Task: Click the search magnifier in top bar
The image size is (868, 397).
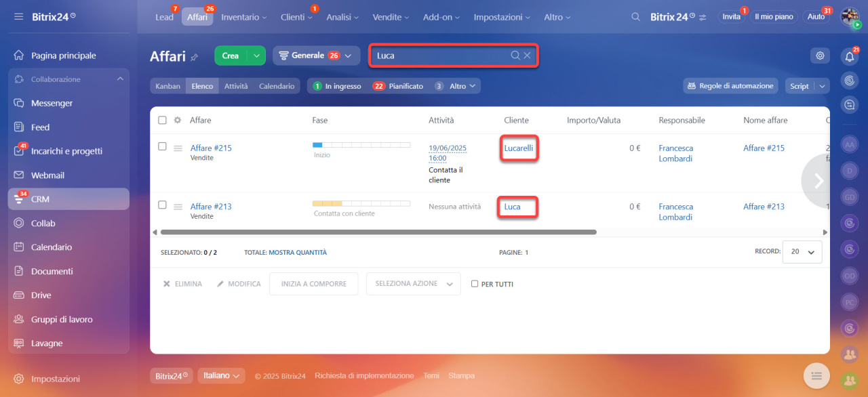Action: click(635, 17)
